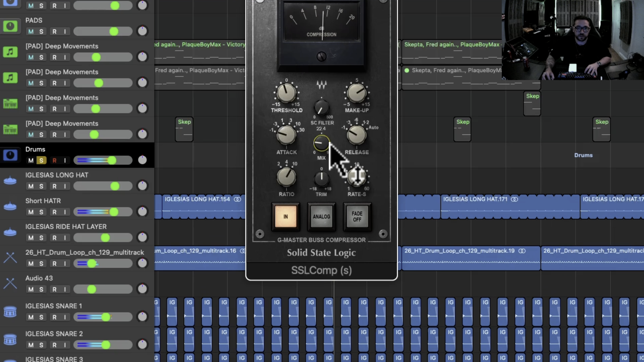Click the FADE OFF button

click(x=357, y=217)
